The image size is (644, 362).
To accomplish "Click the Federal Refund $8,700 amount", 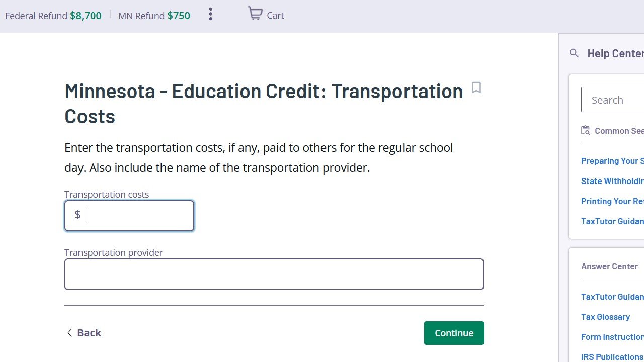I will 86,16.
